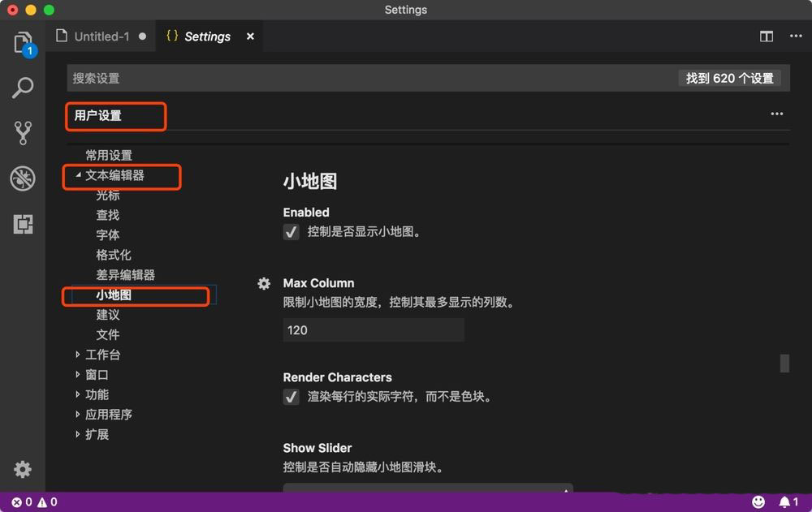Toggle the Render Characters checkbox

click(291, 397)
